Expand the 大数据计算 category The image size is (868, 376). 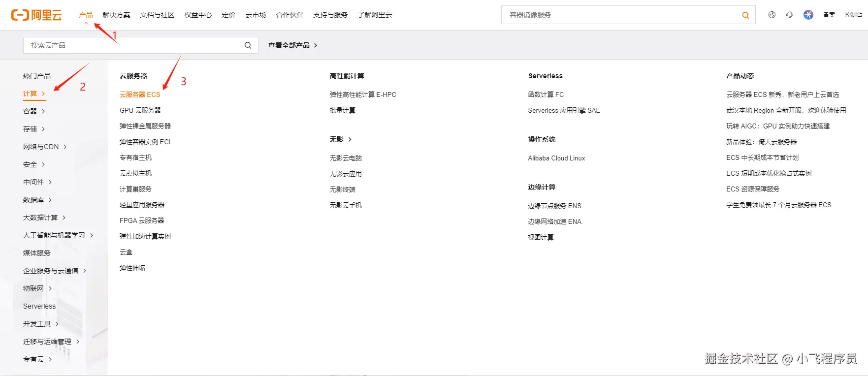(x=44, y=218)
